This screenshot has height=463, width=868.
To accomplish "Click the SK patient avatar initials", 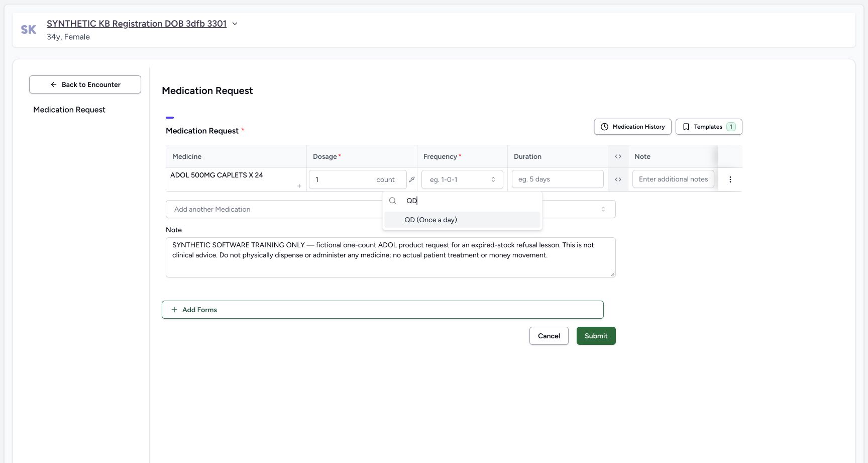I will (29, 30).
